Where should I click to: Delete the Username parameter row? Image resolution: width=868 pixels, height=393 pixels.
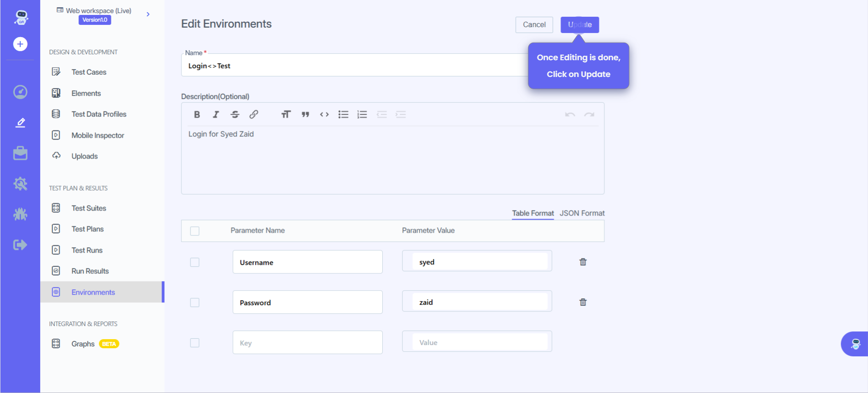pyautogui.click(x=583, y=262)
